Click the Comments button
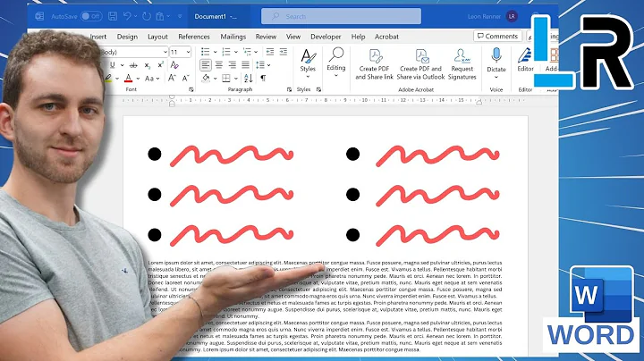This screenshot has height=361, width=644. [x=498, y=36]
